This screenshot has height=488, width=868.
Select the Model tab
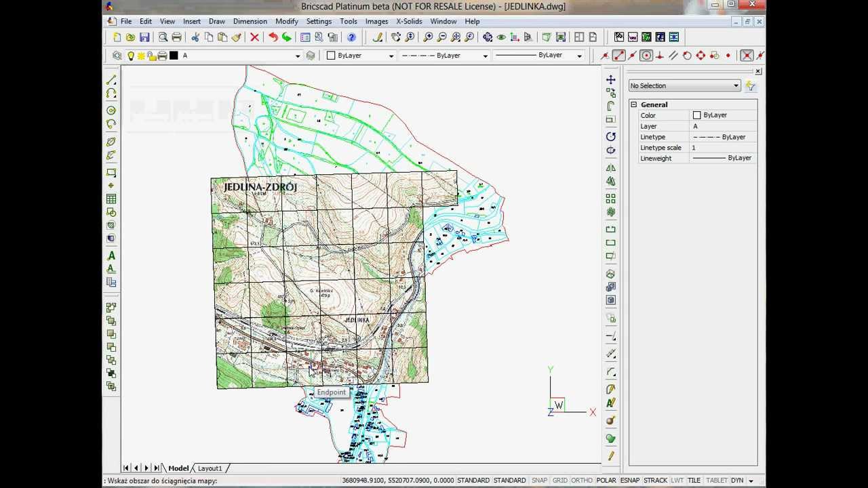[x=178, y=468]
